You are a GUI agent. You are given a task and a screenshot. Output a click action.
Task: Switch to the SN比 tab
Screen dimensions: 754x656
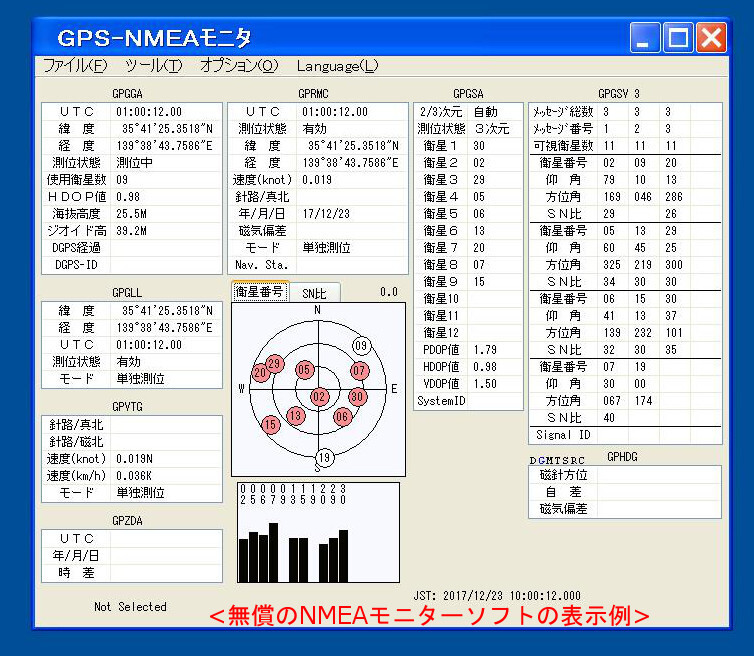314,293
